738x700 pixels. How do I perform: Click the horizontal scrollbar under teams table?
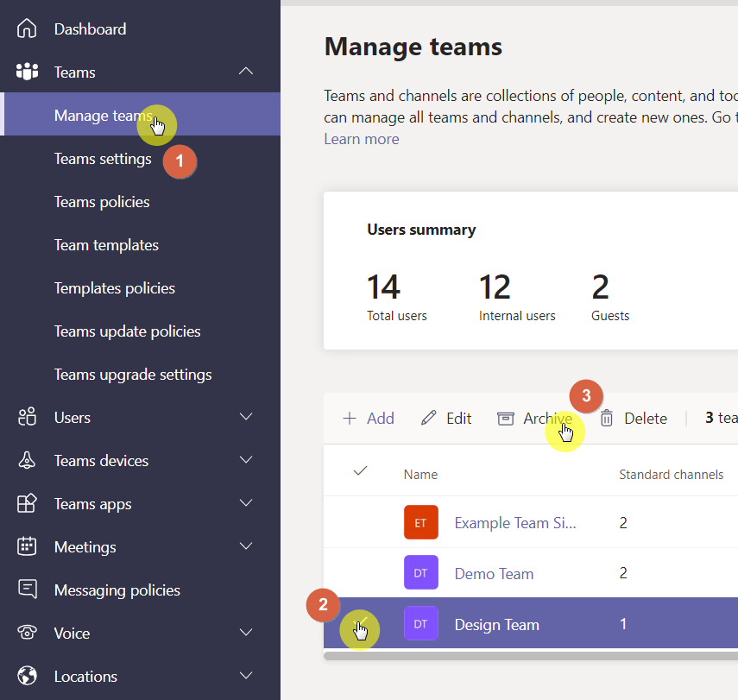click(x=531, y=655)
